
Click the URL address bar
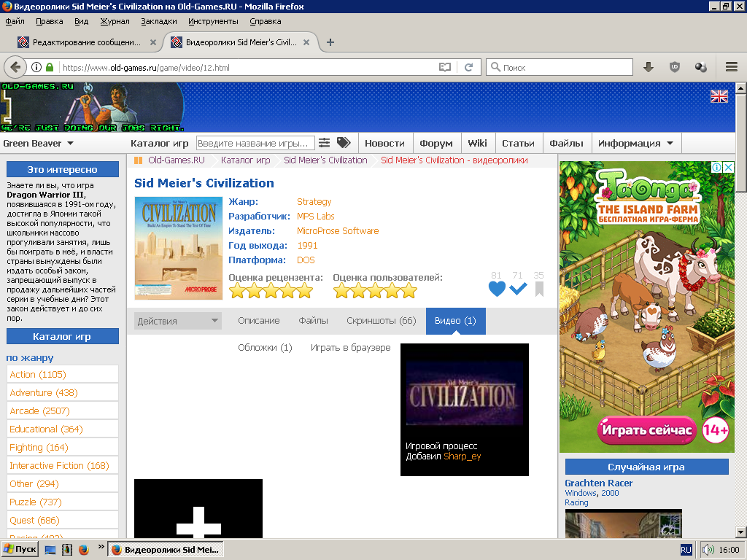pos(248,68)
